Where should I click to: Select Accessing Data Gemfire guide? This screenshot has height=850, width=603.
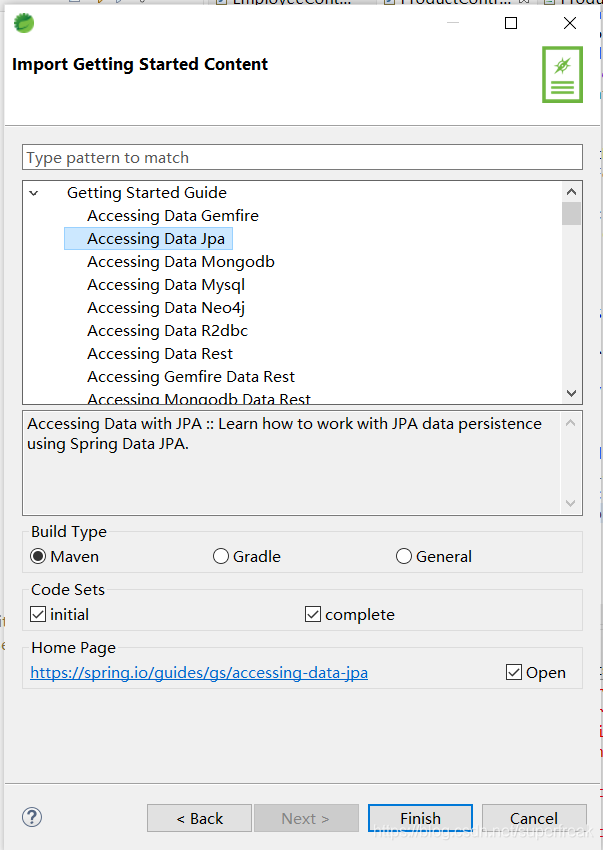[172, 216]
